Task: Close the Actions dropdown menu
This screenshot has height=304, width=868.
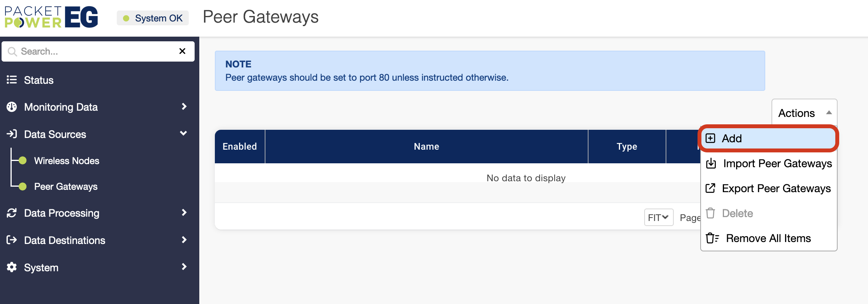Action: 804,113
